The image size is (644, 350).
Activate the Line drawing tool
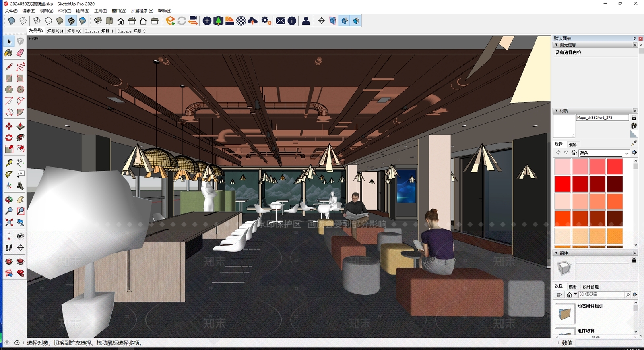(x=9, y=66)
